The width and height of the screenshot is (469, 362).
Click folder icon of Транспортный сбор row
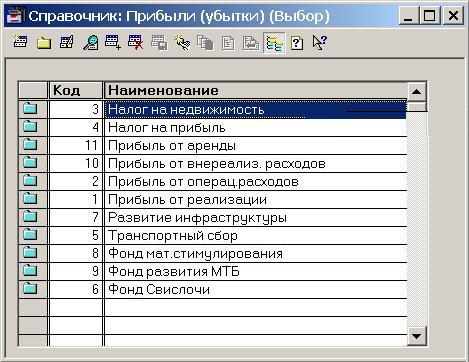30,235
